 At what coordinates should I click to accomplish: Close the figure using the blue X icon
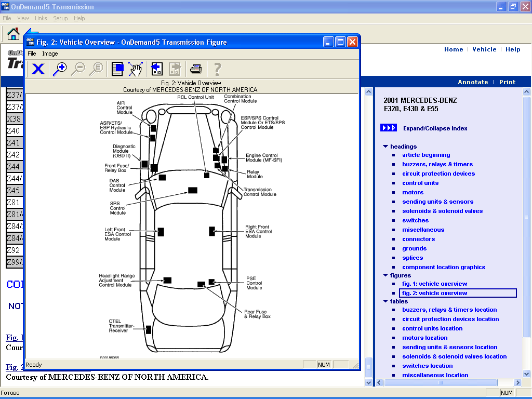tap(38, 69)
